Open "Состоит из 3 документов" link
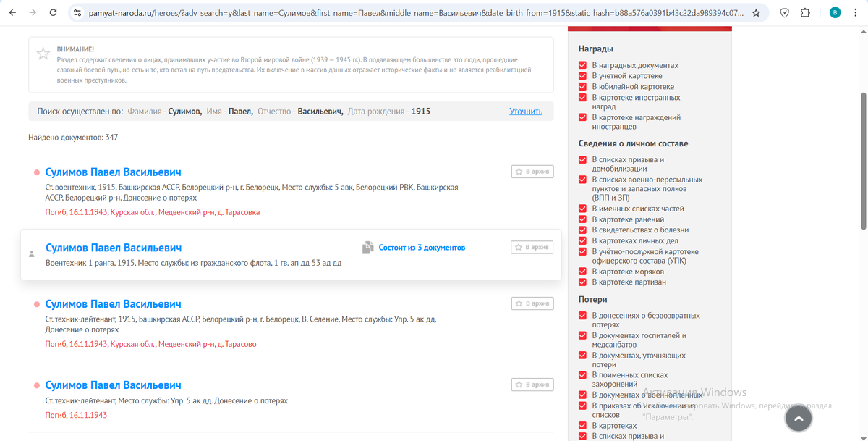This screenshot has height=441, width=868. click(x=422, y=248)
